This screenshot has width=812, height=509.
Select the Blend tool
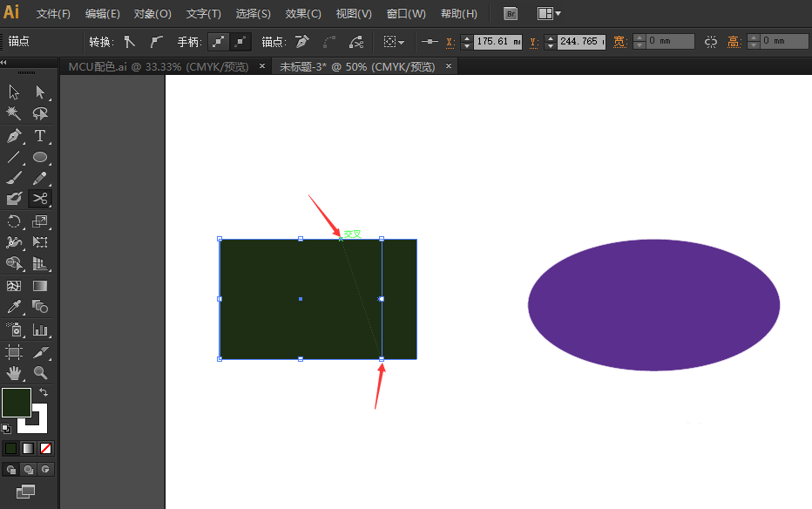pyautogui.click(x=40, y=307)
